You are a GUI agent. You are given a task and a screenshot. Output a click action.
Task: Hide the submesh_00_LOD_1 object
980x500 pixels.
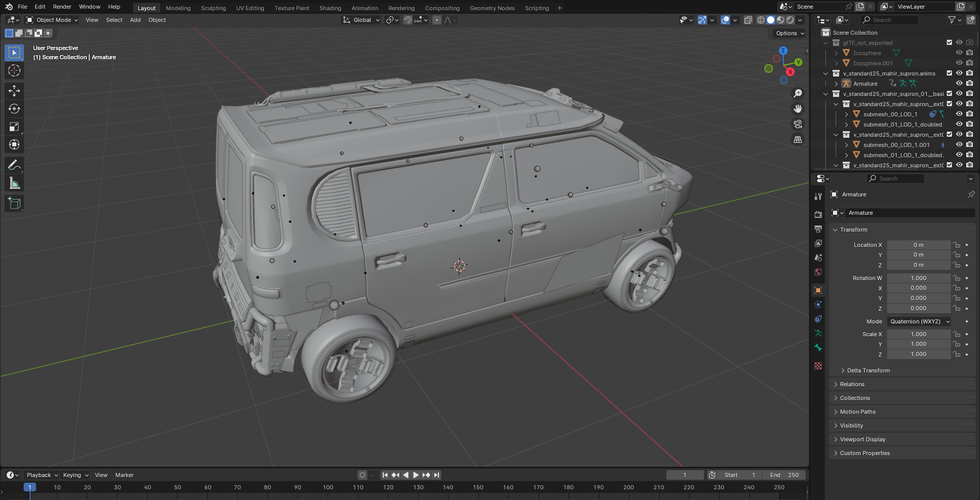coord(959,114)
